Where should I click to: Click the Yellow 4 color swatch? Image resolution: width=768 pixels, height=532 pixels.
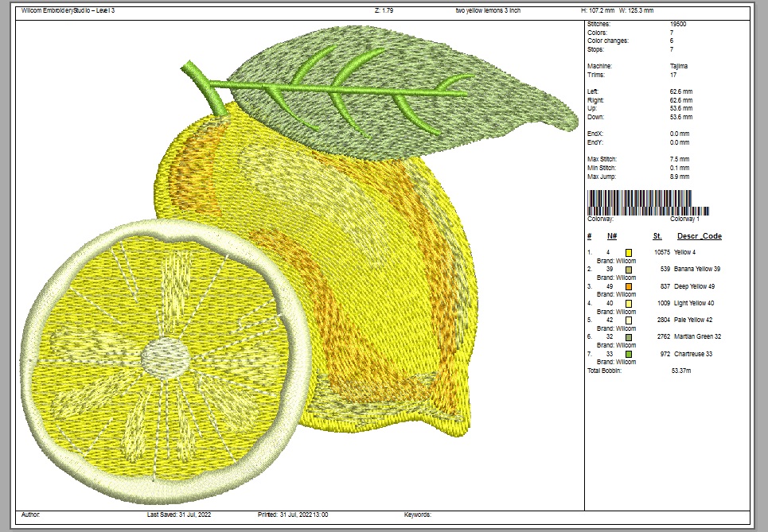point(629,252)
